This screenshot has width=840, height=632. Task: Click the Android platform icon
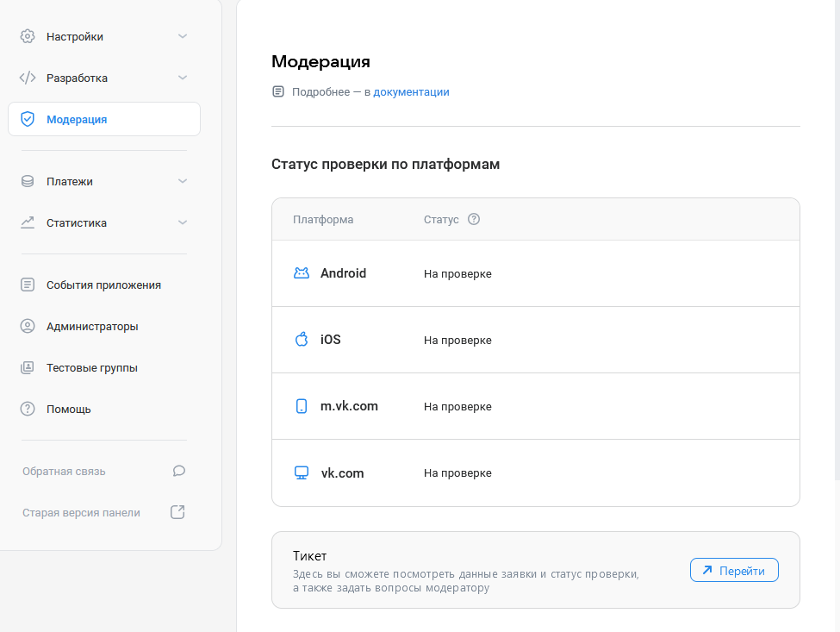302,272
